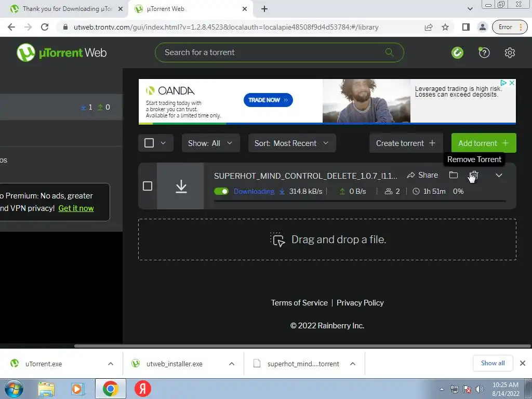Open the Sort: Most Recent dropdown
This screenshot has height=399, width=532.
click(x=292, y=143)
